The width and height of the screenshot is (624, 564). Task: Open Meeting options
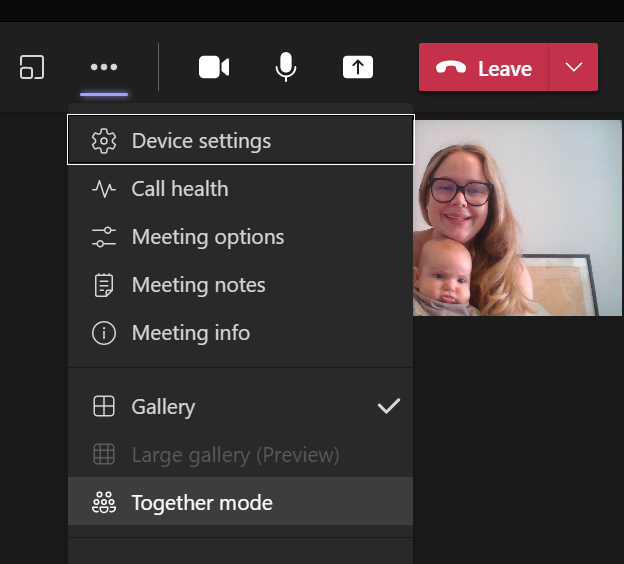pos(240,237)
